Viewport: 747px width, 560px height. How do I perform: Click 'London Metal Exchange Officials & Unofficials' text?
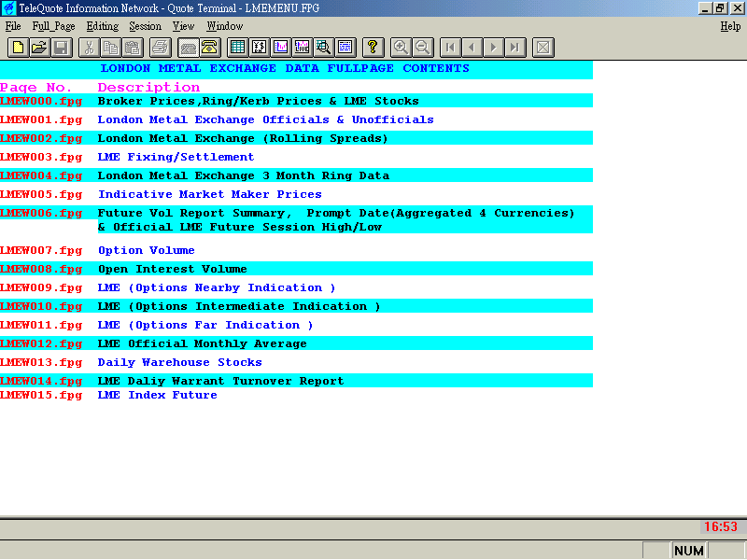point(266,119)
